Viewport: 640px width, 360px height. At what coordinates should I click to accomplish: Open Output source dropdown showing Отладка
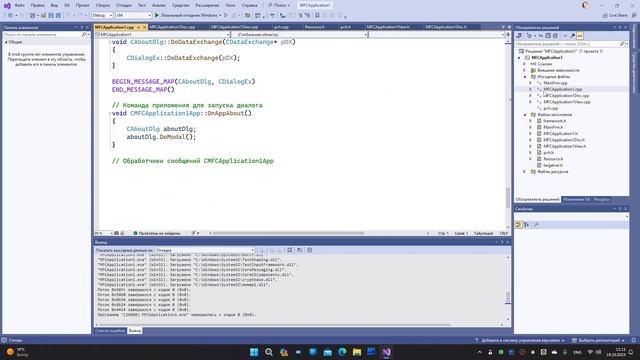point(204,250)
